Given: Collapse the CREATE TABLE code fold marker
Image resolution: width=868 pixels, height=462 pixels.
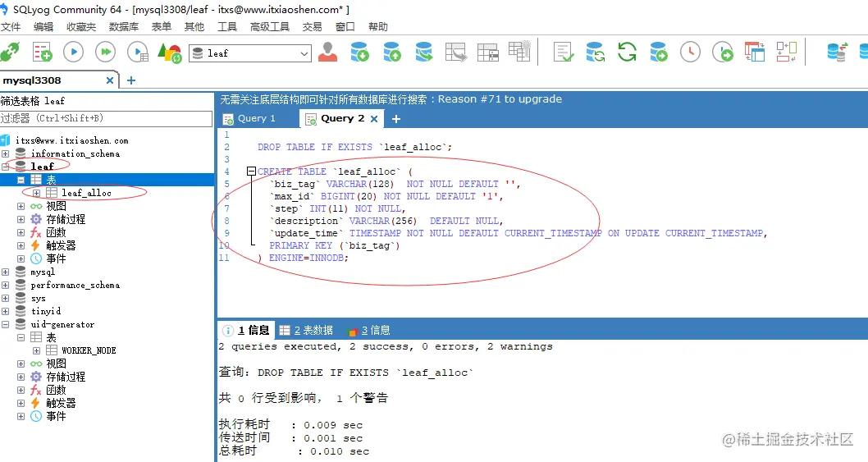Looking at the screenshot, I should click(251, 172).
